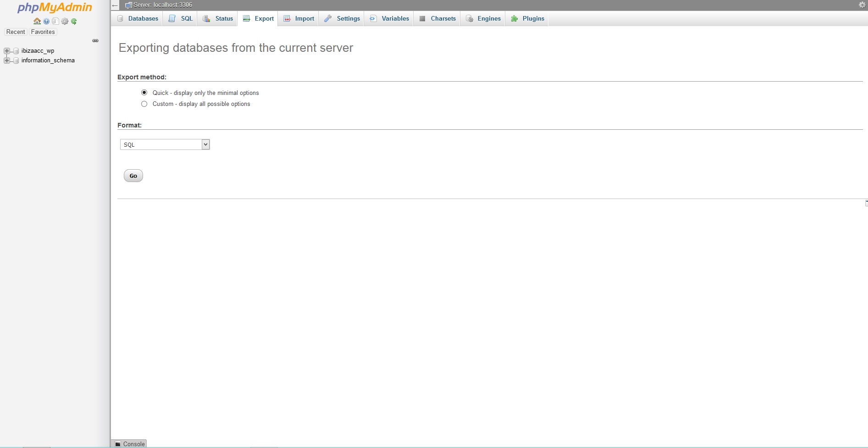The image size is (868, 448).
Task: Open the blue question-mark documentation icon
Action: 46,21
